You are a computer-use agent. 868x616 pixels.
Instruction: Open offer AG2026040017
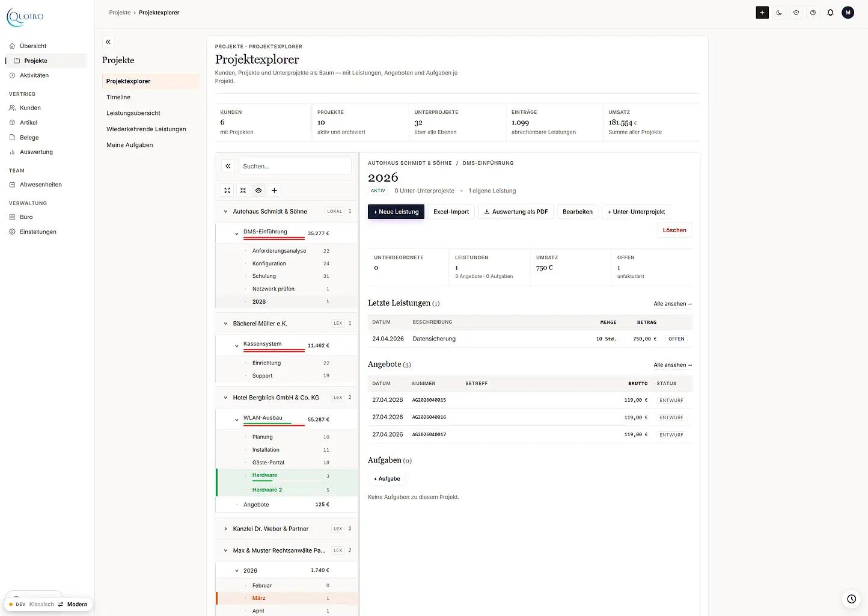pyautogui.click(x=530, y=434)
